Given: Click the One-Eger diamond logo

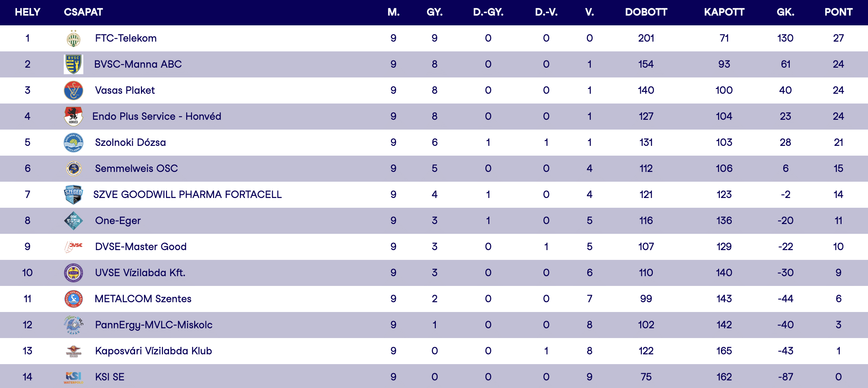Looking at the screenshot, I should (74, 221).
